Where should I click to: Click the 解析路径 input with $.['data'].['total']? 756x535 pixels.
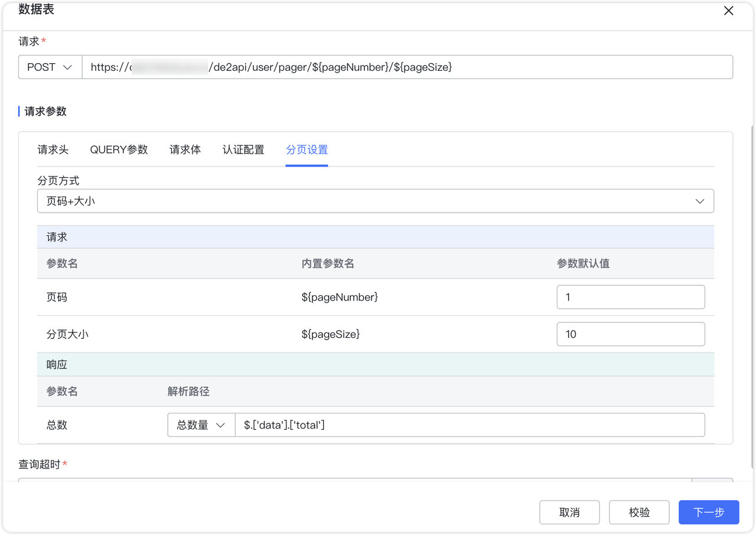(x=470, y=425)
